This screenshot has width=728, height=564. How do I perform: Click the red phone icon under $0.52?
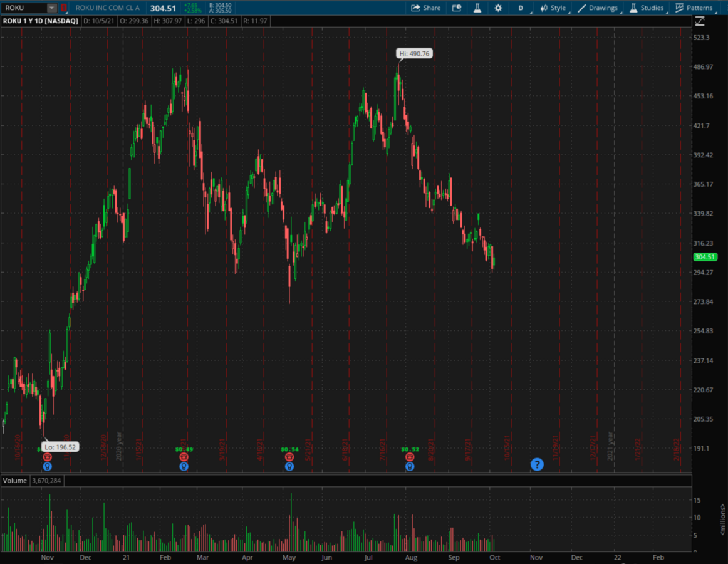(410, 457)
